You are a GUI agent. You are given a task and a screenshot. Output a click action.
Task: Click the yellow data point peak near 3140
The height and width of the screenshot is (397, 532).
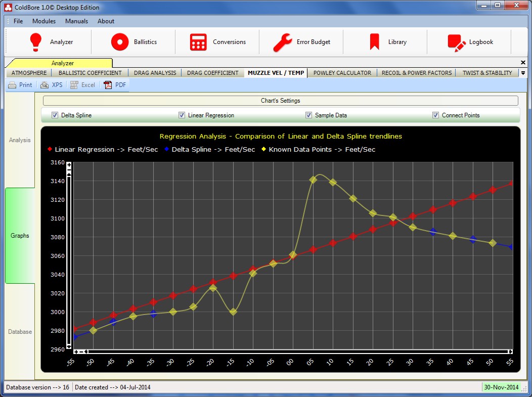313,180
